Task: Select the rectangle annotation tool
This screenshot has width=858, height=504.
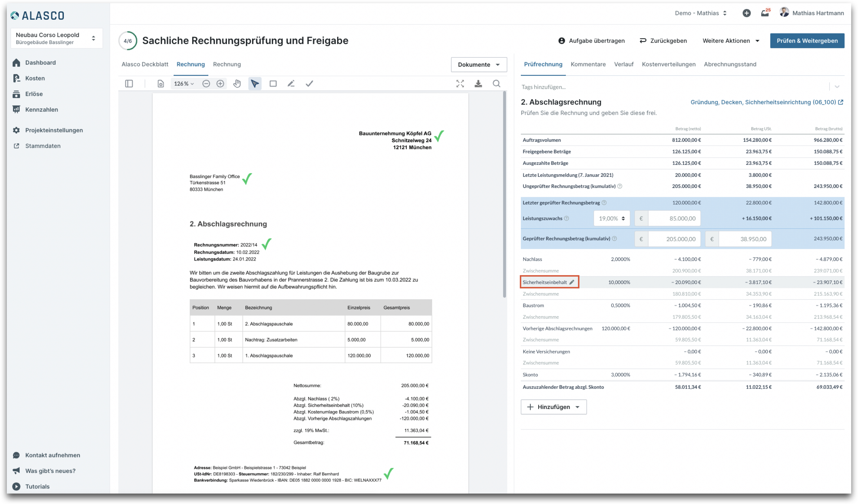Action: 273,84
